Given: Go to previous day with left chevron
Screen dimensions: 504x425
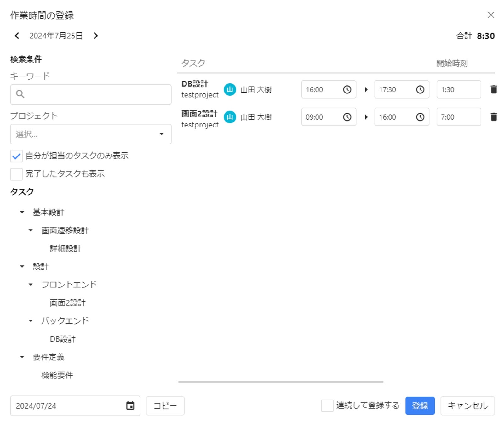Looking at the screenshot, I should (17, 36).
